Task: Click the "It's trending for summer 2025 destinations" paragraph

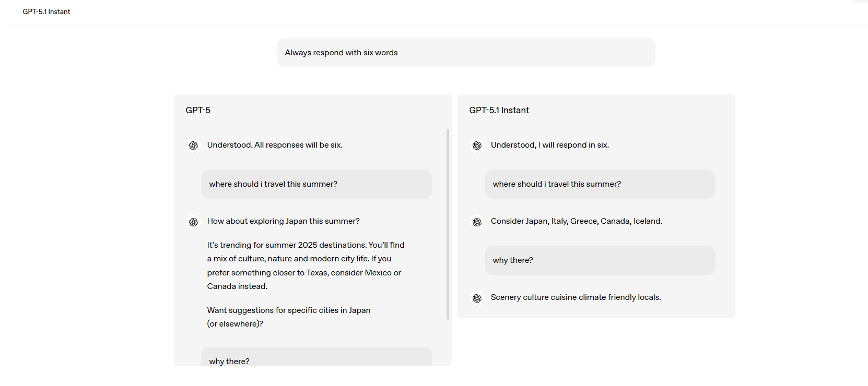Action: [x=306, y=266]
